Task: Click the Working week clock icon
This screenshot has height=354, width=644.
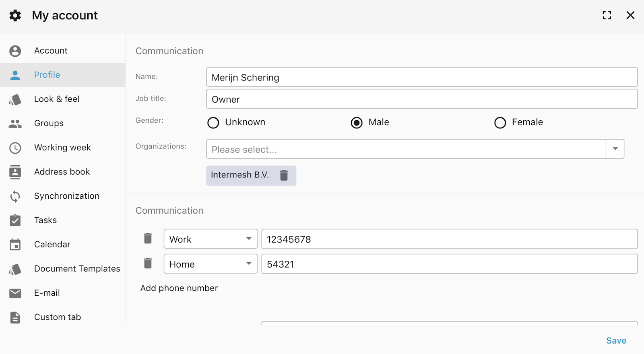Action: 15,148
